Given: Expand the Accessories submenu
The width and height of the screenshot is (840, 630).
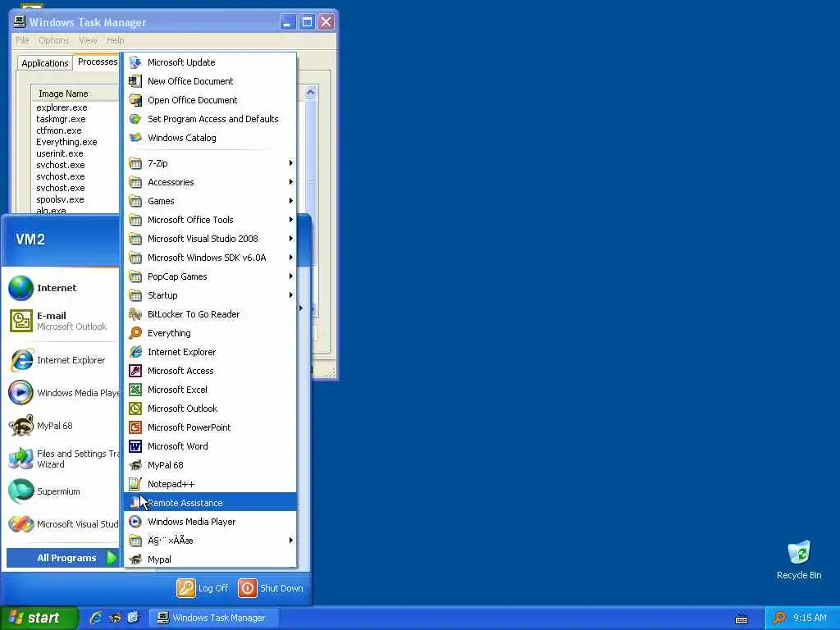Looking at the screenshot, I should coord(210,182).
